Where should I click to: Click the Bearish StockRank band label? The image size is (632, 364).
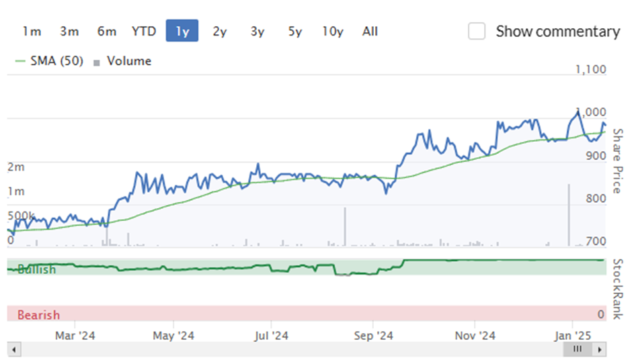[38, 314]
